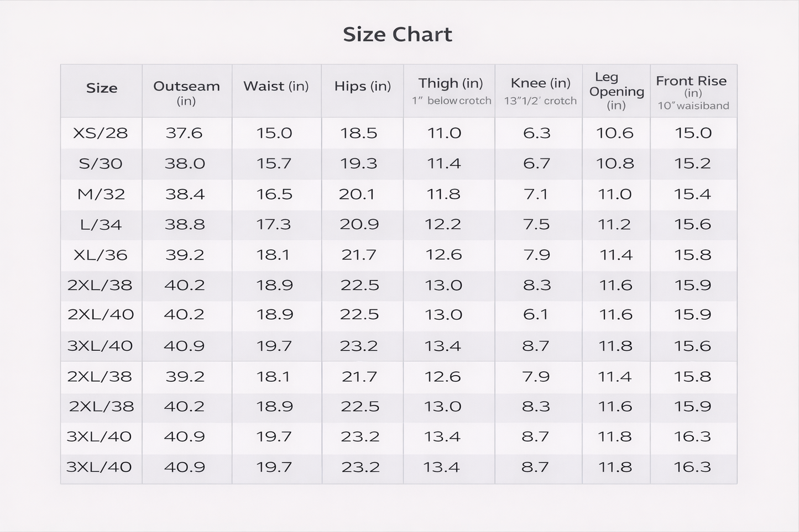Click the 20.1 hips value
Viewport: 799px width, 532px height.
coord(357,194)
